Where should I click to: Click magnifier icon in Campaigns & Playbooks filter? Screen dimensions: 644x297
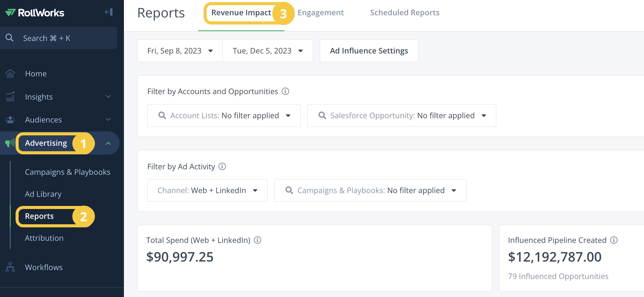tap(289, 190)
